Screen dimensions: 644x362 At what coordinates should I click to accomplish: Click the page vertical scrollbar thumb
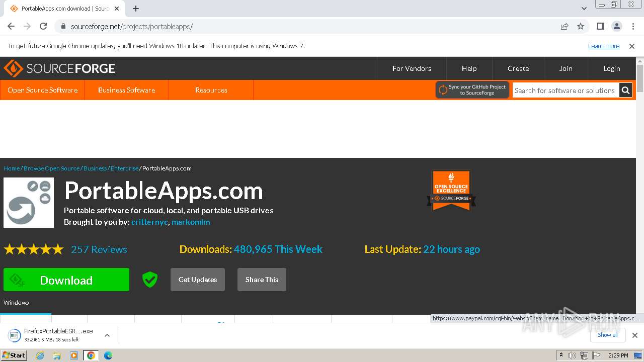click(640, 78)
